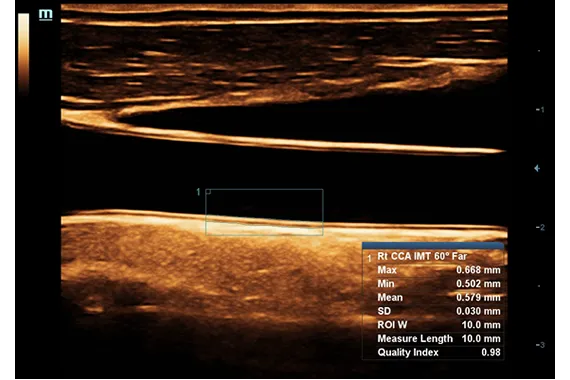The width and height of the screenshot is (570, 380).
Task: Click the upper edge of the IMT ROI box
Action: click(x=264, y=189)
